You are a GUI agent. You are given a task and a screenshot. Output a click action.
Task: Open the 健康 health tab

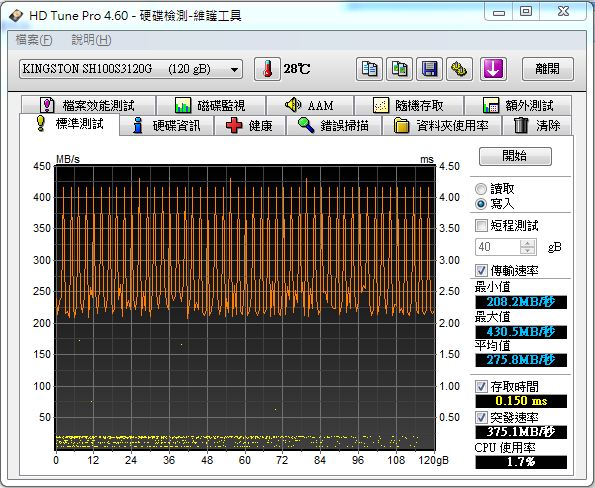pyautogui.click(x=250, y=126)
